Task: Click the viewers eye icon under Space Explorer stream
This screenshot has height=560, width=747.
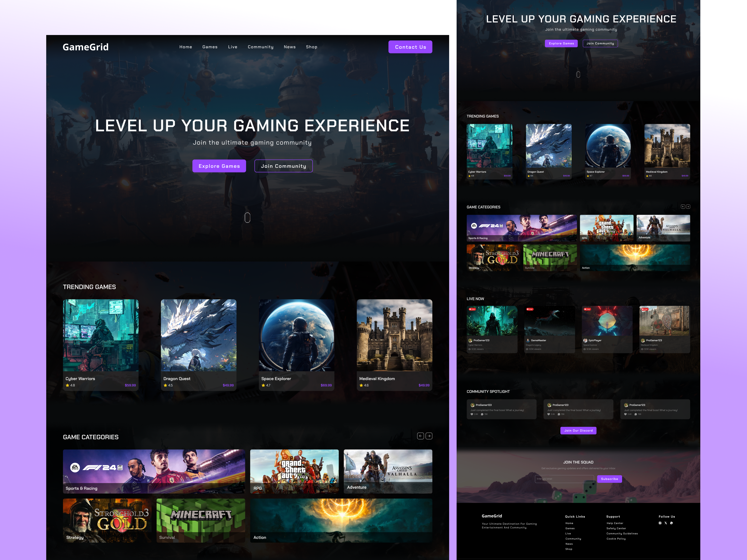Action: (585, 349)
